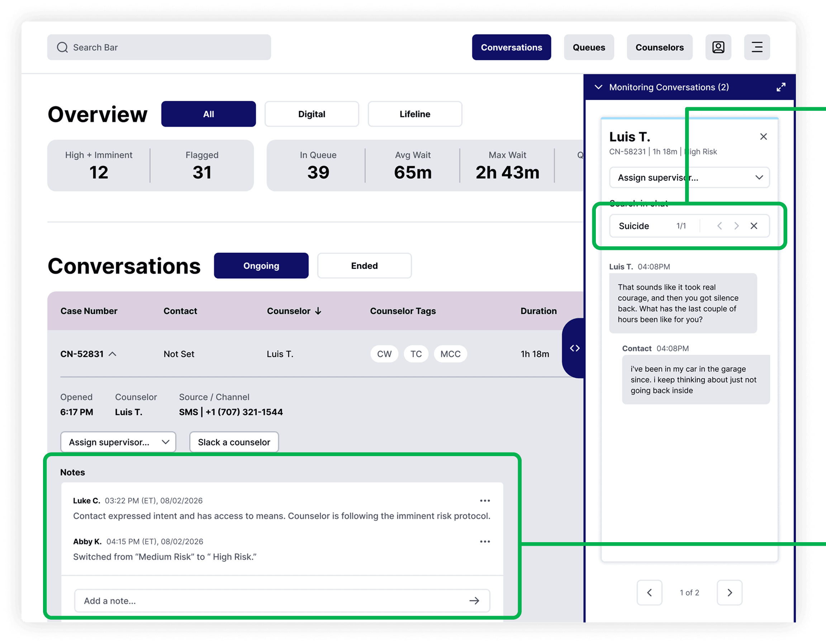Click the 1 of 2 pager label
The width and height of the screenshot is (826, 644).
pos(689,592)
